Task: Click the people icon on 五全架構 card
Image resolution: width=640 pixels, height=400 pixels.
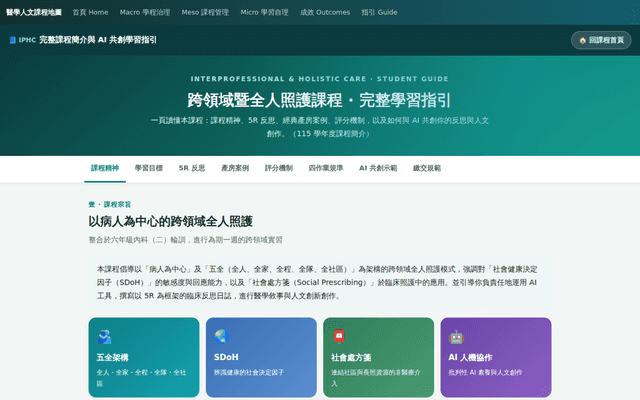Action: 104,337
